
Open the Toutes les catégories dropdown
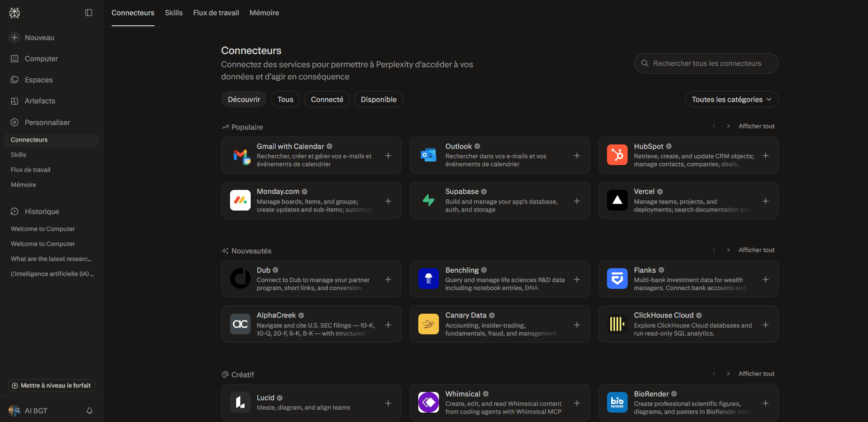pyautogui.click(x=732, y=99)
